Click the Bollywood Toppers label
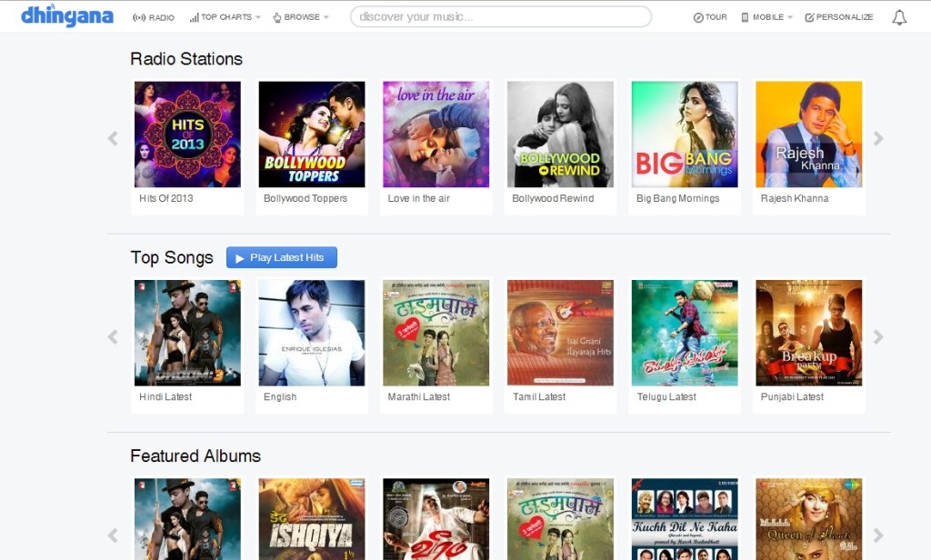Image resolution: width=931 pixels, height=560 pixels. [305, 198]
